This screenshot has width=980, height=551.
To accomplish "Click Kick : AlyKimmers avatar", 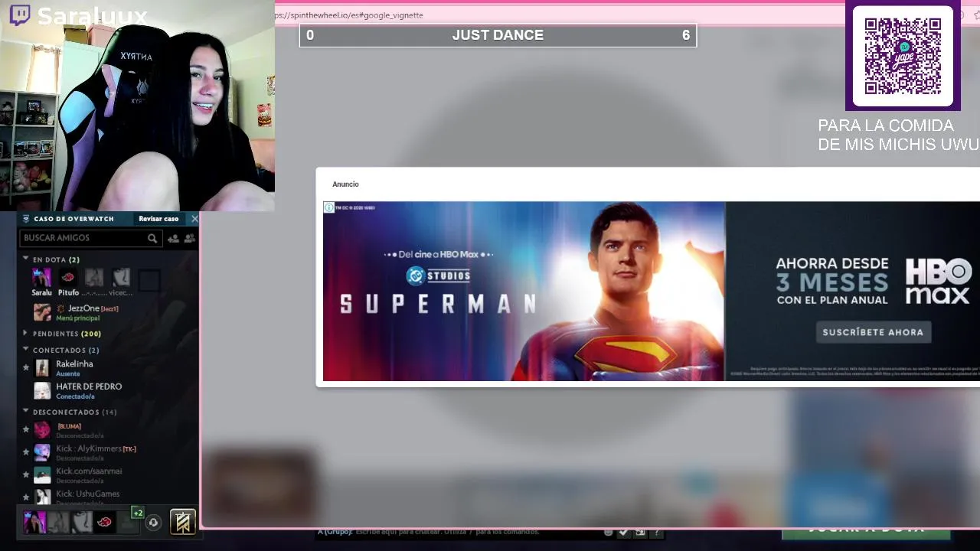I will coord(42,452).
